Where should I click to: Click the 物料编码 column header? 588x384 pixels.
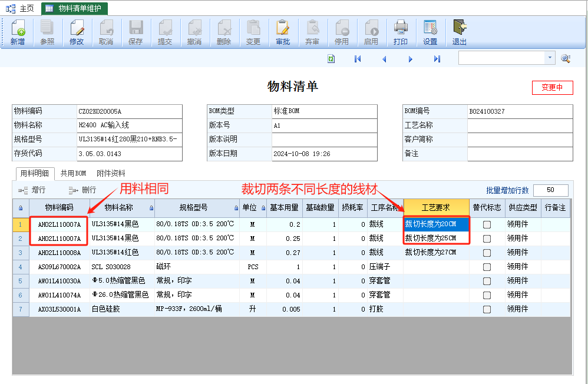point(60,208)
